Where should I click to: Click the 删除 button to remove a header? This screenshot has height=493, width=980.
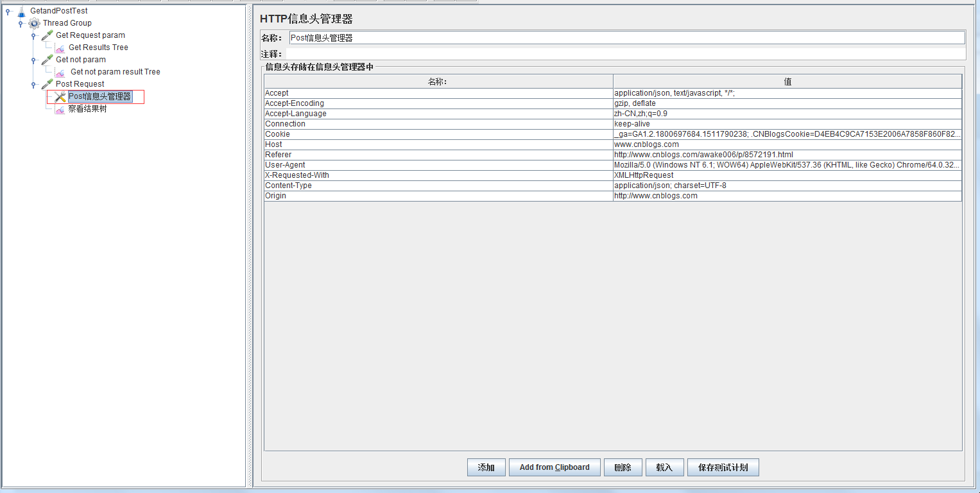623,467
